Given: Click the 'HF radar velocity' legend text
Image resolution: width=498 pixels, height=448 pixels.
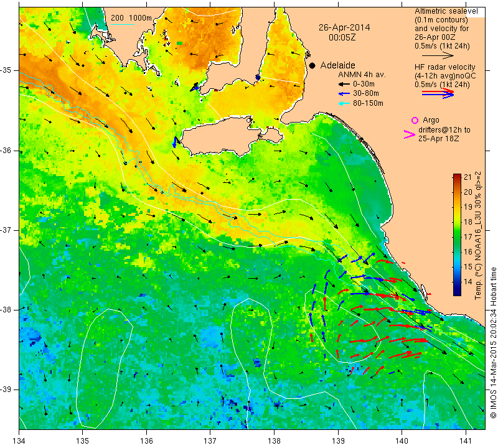Looking at the screenshot, I should tap(444, 67).
